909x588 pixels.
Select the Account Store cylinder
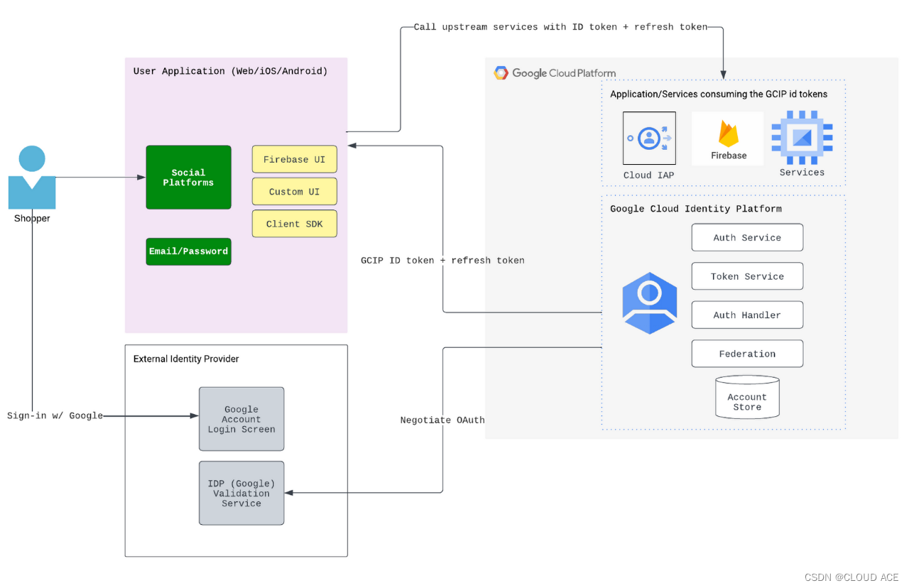click(747, 397)
